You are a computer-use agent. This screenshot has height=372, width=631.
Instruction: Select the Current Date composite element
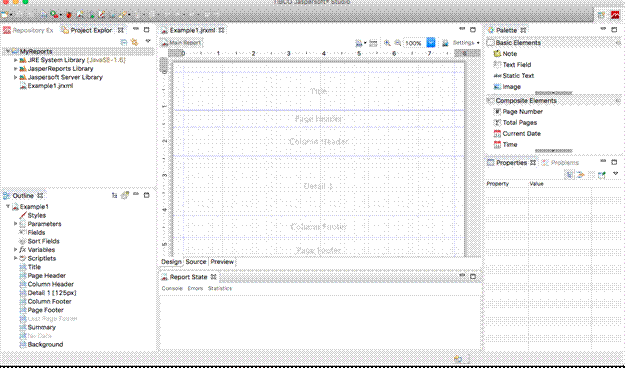click(517, 134)
